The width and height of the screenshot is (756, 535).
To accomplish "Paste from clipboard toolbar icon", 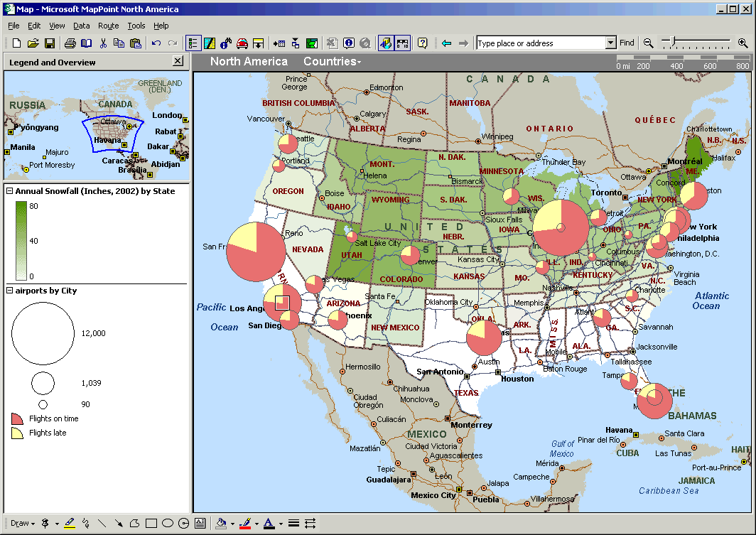I will click(136, 43).
